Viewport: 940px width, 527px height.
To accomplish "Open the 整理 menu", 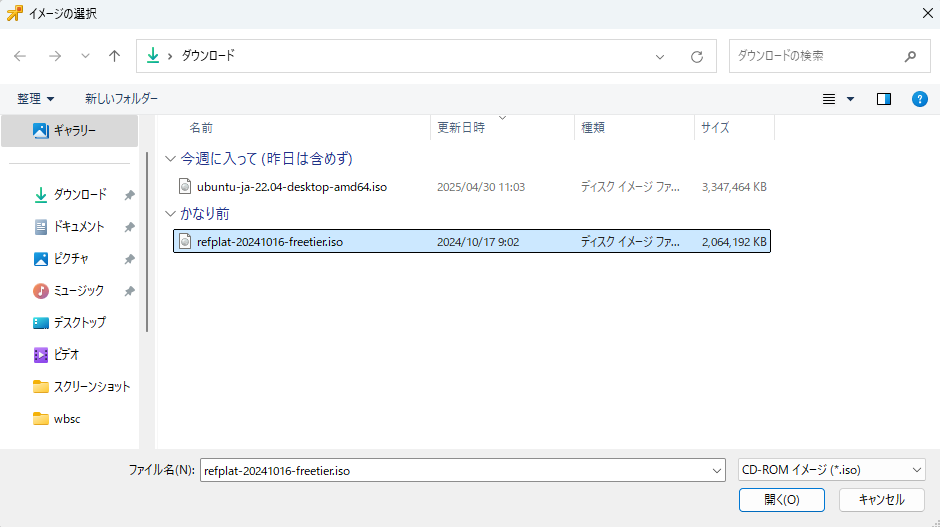I will [36, 99].
